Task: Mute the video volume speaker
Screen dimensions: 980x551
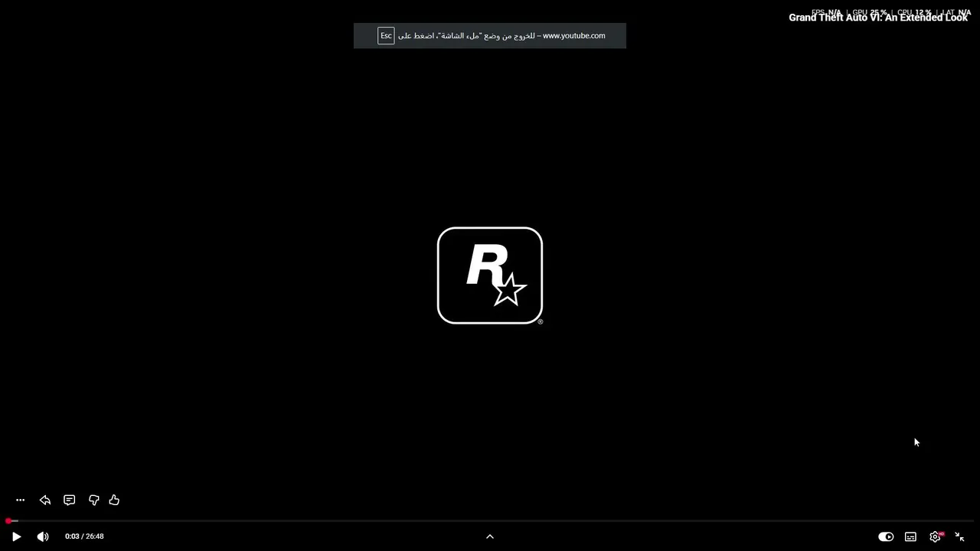Action: pos(43,536)
